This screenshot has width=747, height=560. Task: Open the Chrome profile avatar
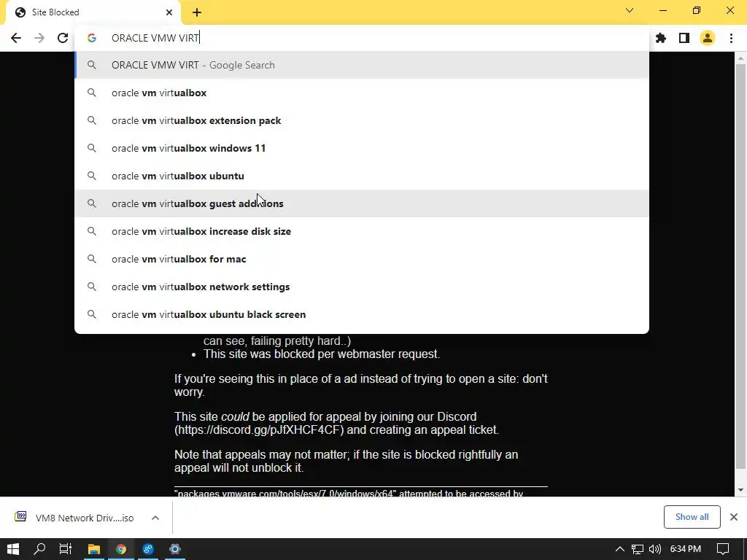[708, 38]
